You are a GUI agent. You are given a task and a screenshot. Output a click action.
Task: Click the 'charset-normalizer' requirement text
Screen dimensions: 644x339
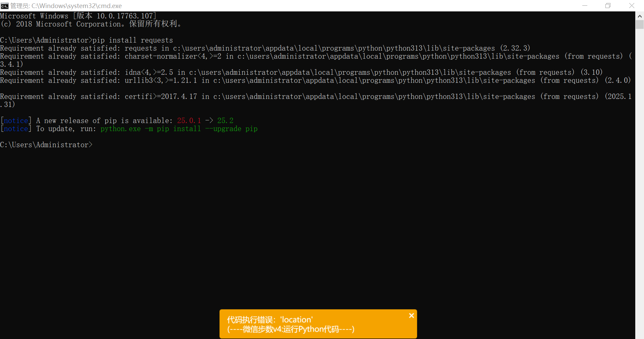click(x=161, y=56)
